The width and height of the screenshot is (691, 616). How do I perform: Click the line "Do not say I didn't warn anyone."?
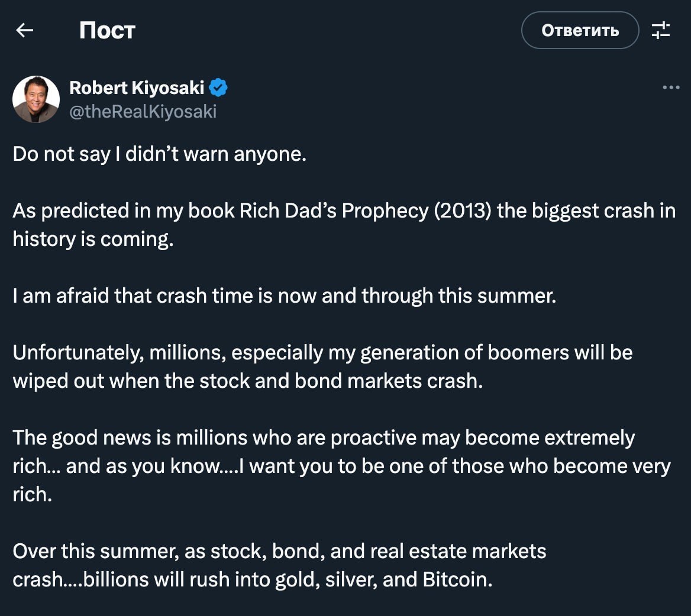pyautogui.click(x=159, y=154)
